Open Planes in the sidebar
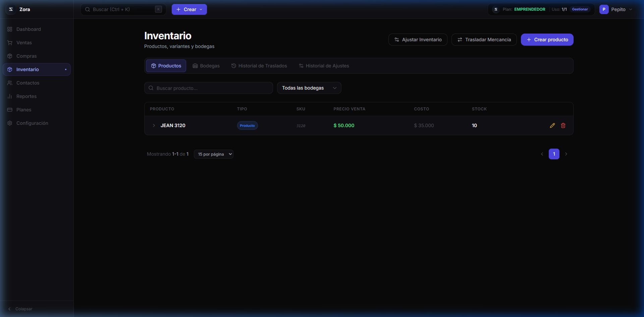This screenshot has height=317, width=644. click(24, 110)
